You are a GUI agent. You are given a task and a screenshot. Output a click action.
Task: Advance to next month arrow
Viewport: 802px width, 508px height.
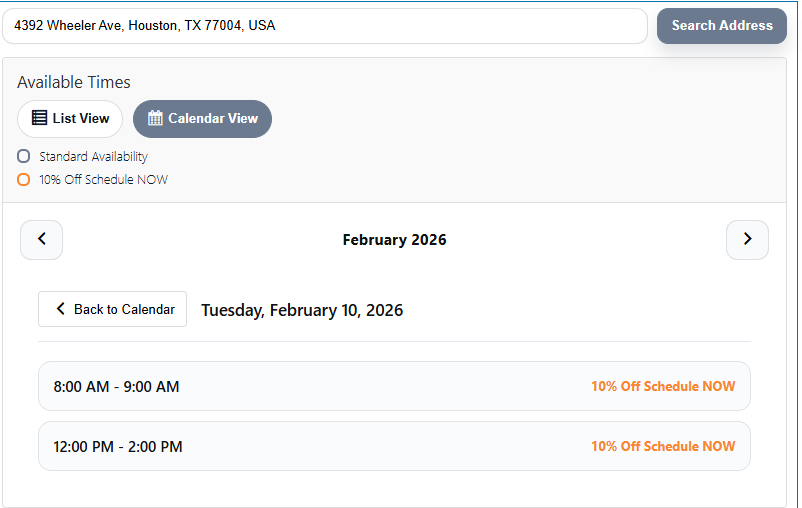[x=747, y=240]
